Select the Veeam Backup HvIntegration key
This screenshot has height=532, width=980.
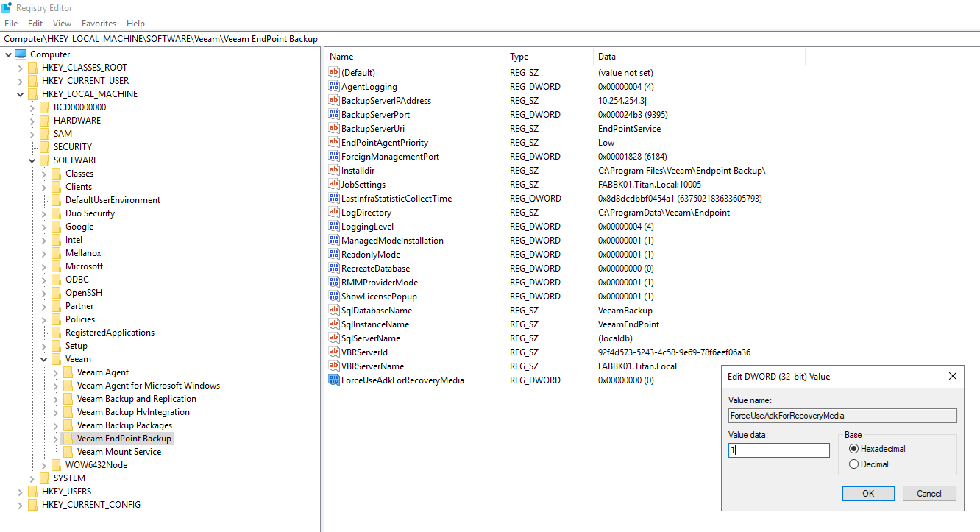133,412
